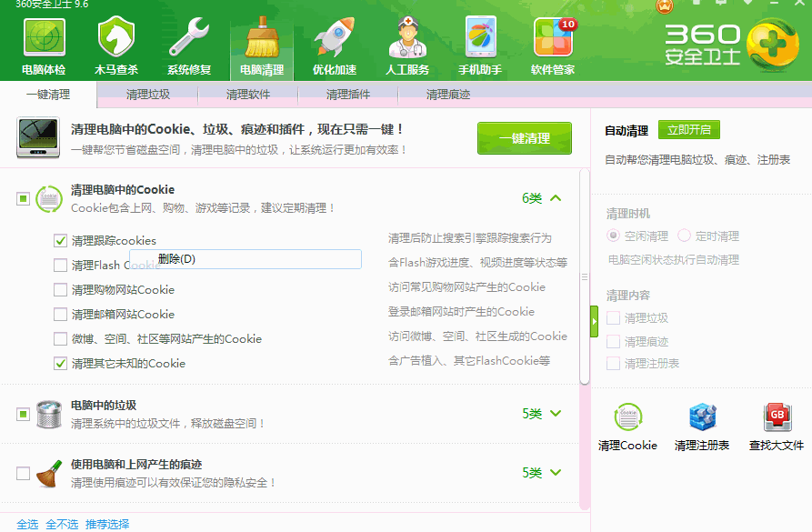
Task: Open 手机助手 phone icon
Action: coord(481,36)
